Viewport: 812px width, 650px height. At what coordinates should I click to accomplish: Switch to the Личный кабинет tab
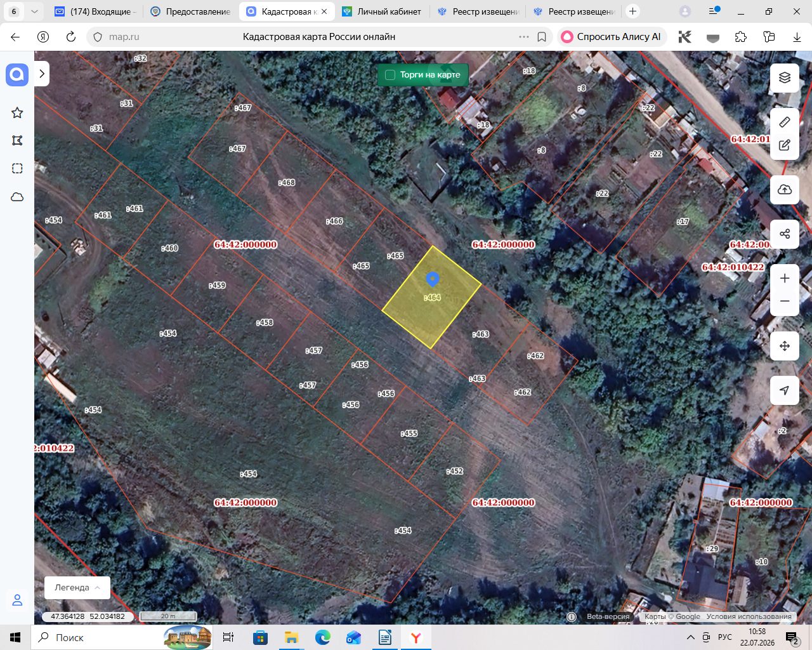click(x=381, y=11)
